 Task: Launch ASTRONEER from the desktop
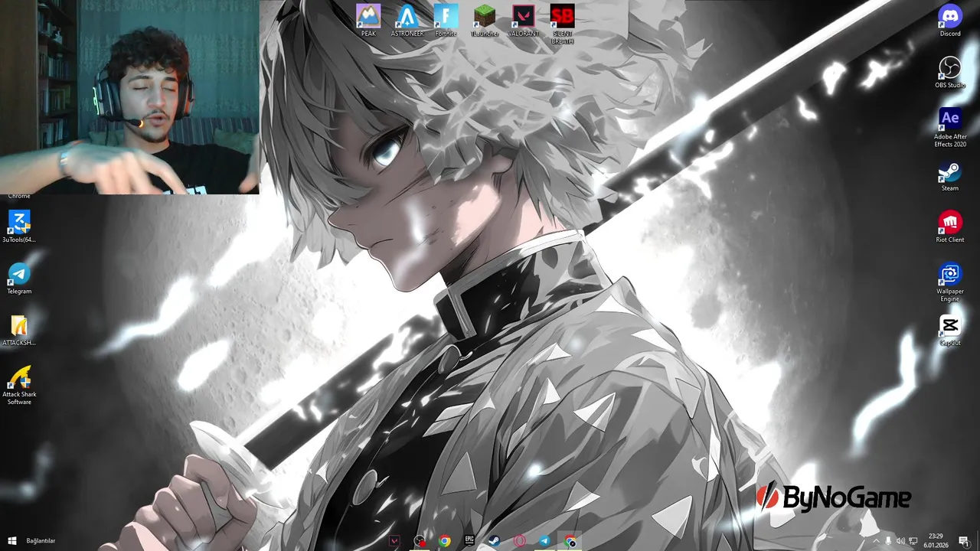[407, 21]
